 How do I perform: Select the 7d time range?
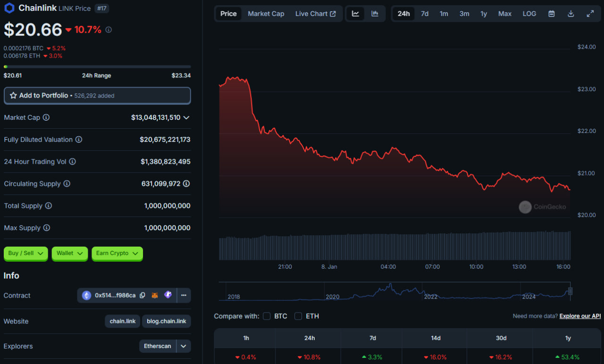[x=425, y=14]
